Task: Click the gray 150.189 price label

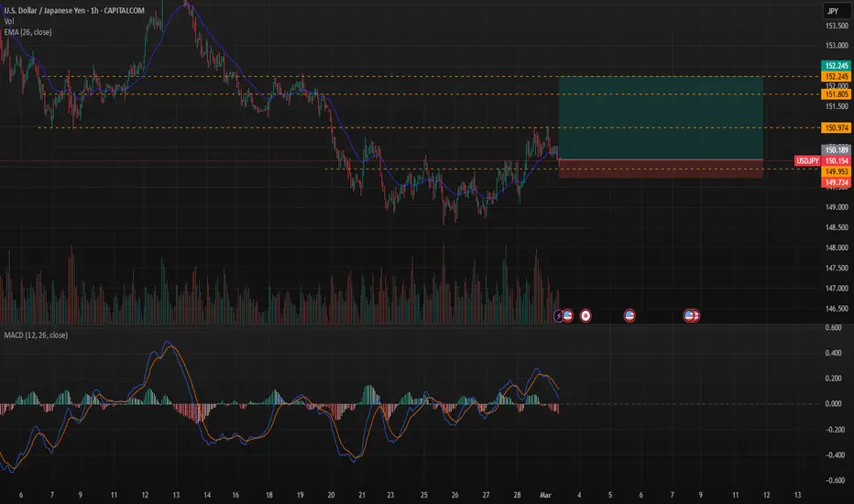Action: pyautogui.click(x=836, y=150)
